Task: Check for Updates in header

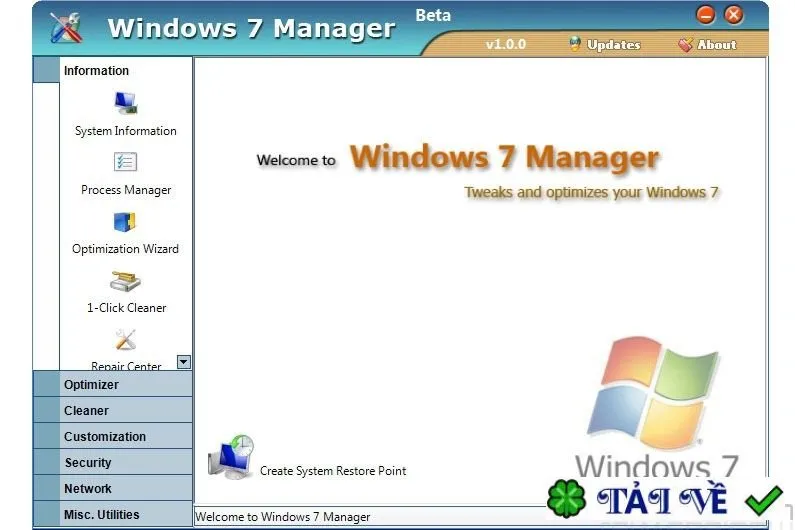Action: pyautogui.click(x=604, y=45)
